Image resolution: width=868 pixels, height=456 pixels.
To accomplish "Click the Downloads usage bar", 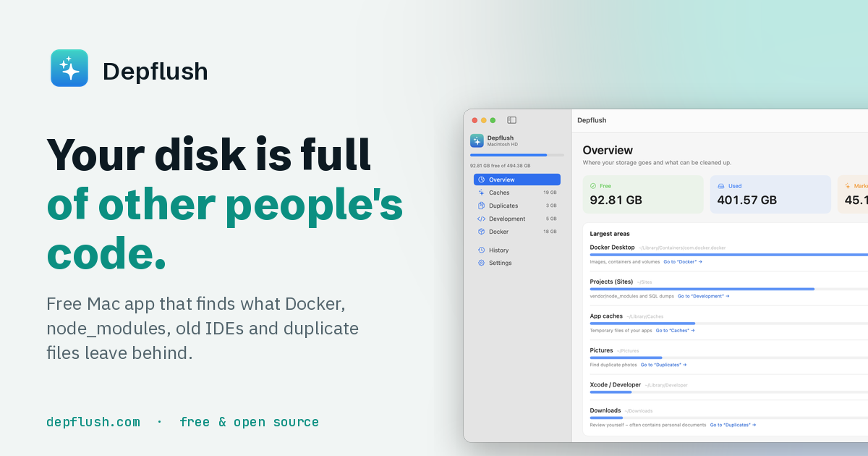I will 729,418.
